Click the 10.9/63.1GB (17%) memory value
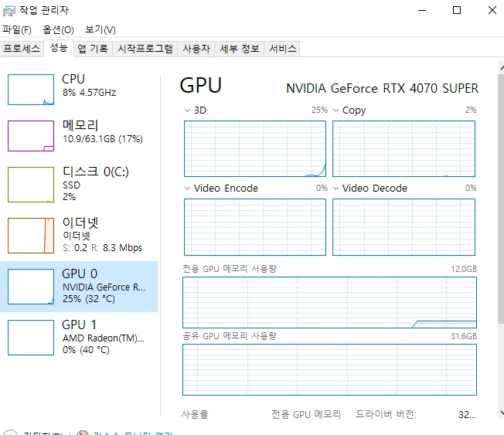504x435 pixels. (x=103, y=139)
